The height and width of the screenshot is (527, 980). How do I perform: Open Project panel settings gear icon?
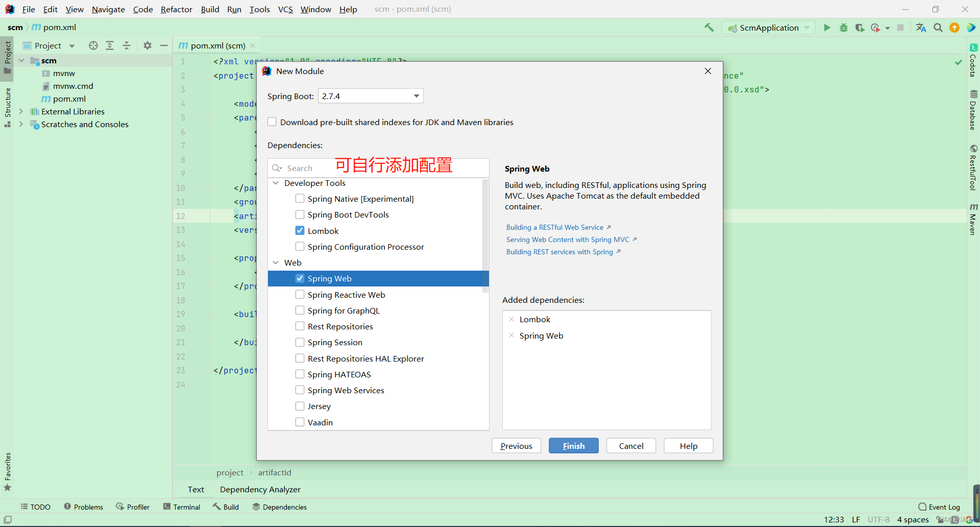(148, 45)
